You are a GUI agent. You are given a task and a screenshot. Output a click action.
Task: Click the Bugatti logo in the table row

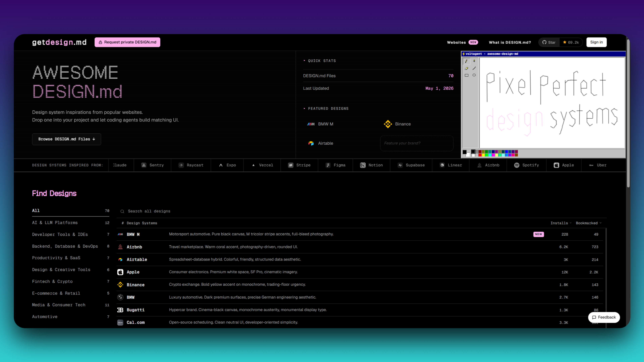pyautogui.click(x=120, y=310)
